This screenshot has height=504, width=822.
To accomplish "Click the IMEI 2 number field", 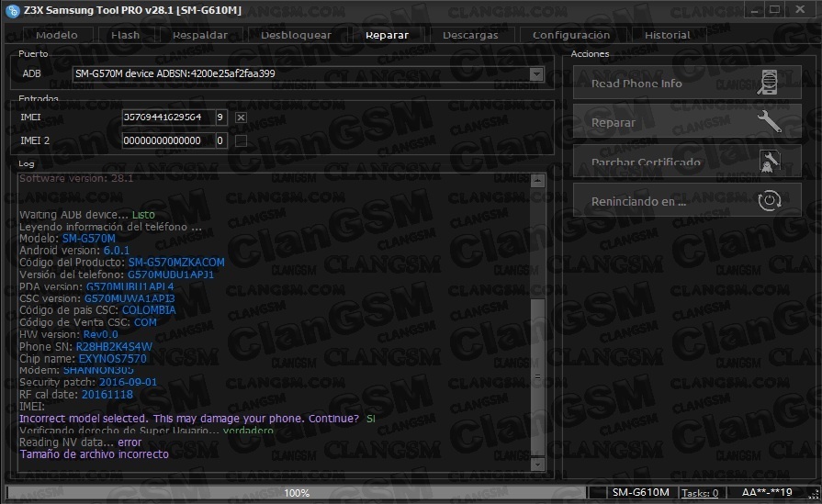I will pos(168,140).
